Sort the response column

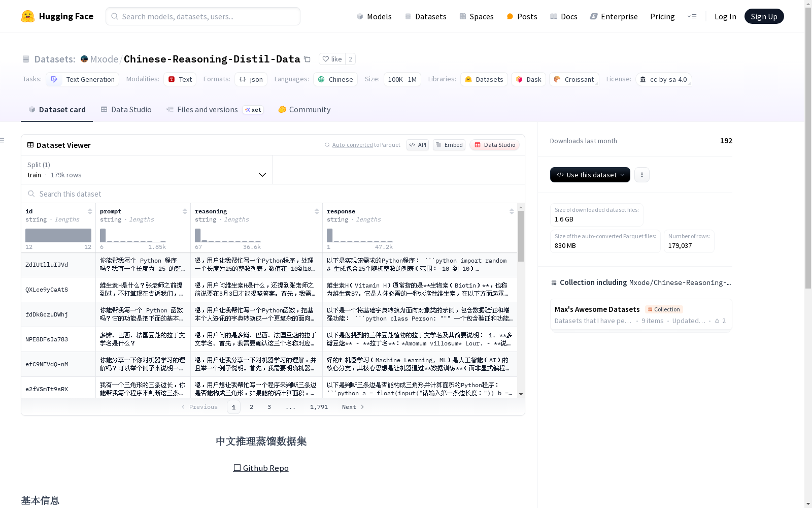point(512,211)
